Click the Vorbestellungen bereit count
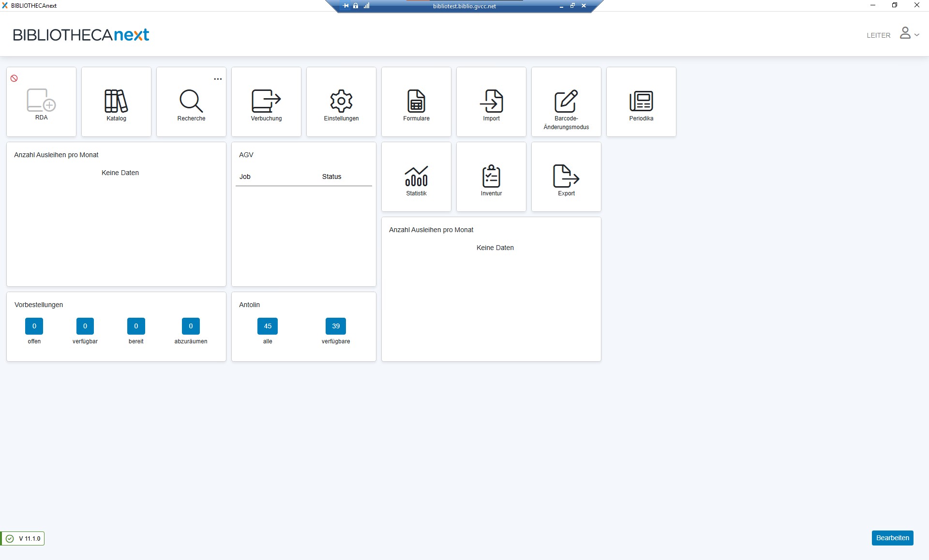Image resolution: width=929 pixels, height=560 pixels. [x=136, y=326]
